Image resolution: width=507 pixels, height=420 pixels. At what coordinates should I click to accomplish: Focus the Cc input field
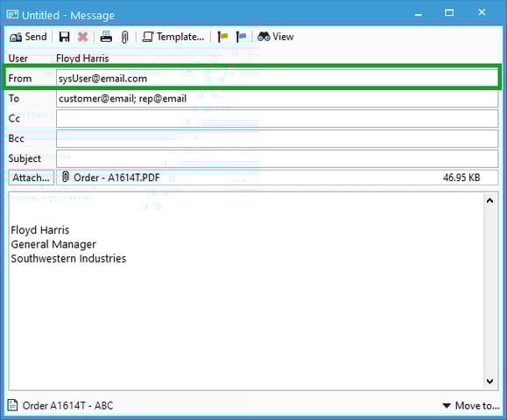click(277, 119)
